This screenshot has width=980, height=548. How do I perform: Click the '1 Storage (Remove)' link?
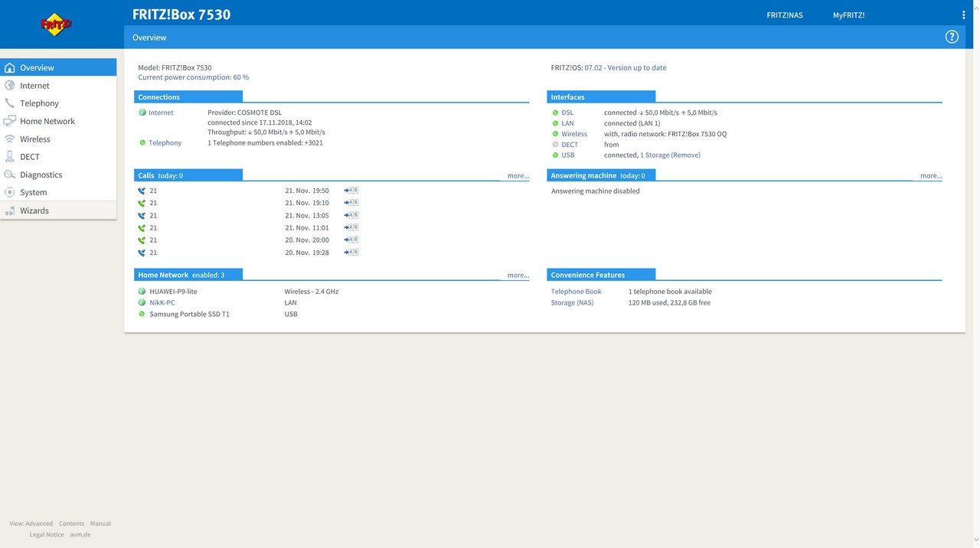[x=670, y=155]
